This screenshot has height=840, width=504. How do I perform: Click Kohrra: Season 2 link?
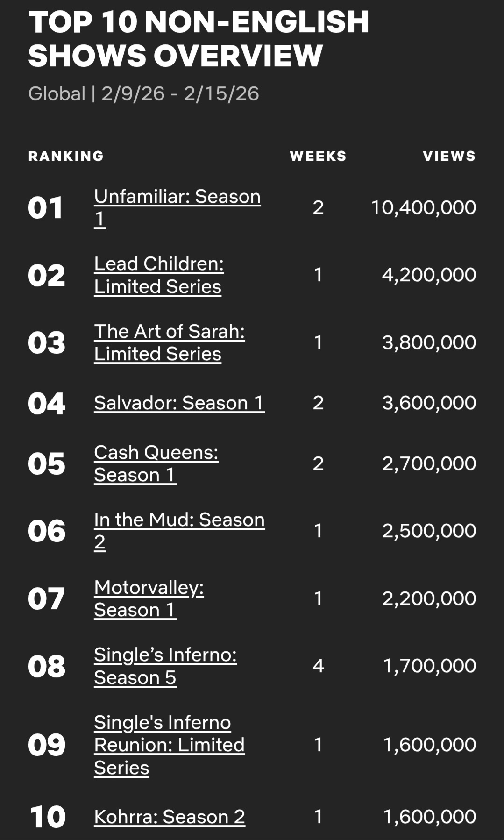(169, 817)
